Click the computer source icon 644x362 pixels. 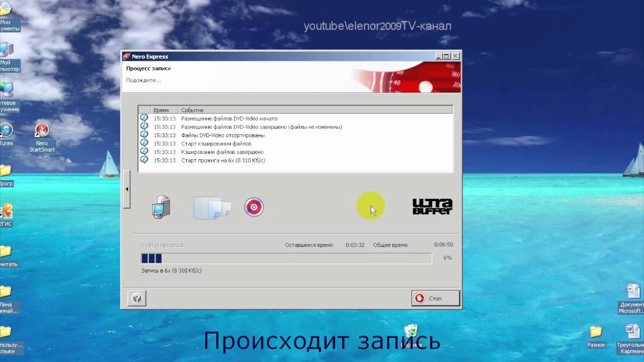[x=161, y=207]
